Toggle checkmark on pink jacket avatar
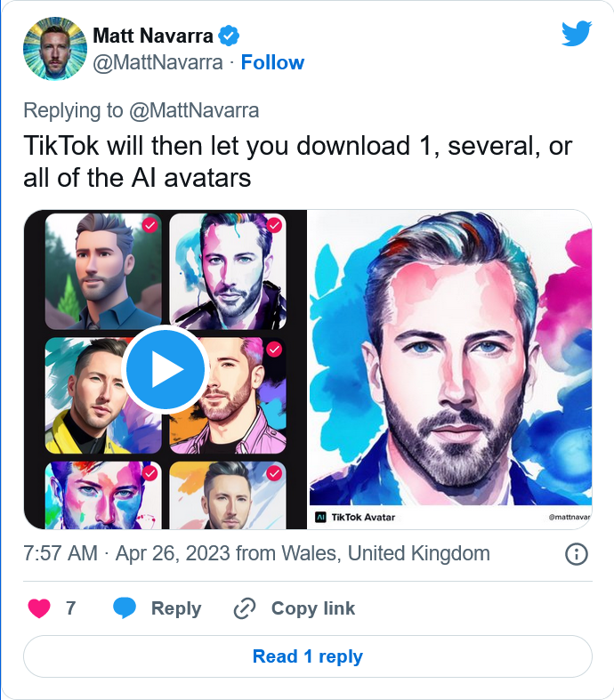 pyautogui.click(x=274, y=349)
